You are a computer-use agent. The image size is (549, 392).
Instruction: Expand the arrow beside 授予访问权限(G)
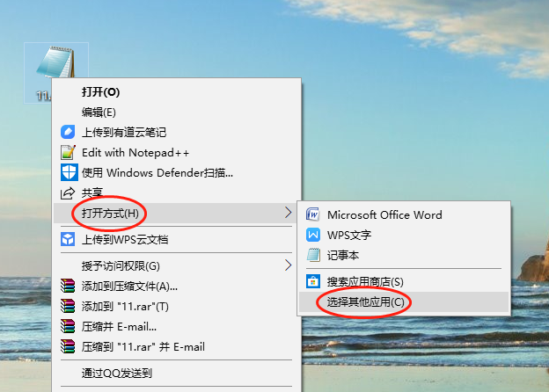tap(289, 265)
